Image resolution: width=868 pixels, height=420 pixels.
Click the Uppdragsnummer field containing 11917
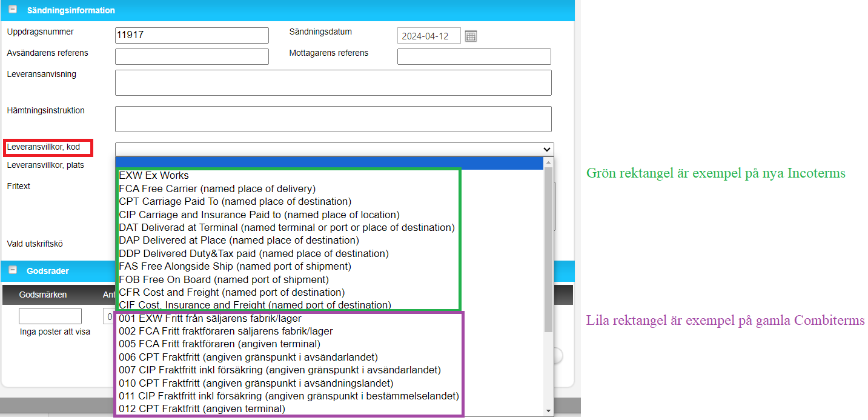click(191, 36)
